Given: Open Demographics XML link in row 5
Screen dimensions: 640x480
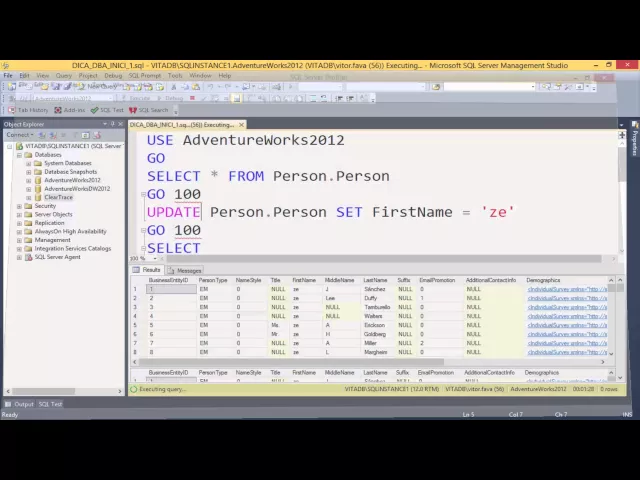Looking at the screenshot, I should pos(567,325).
